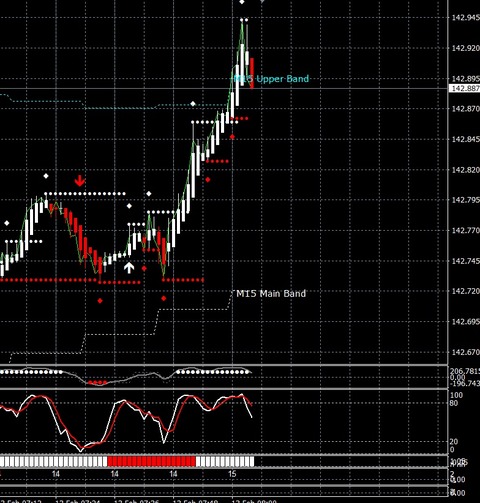The image size is (480, 503).
Task: Click the 142.845 price axis label
Action: point(465,139)
